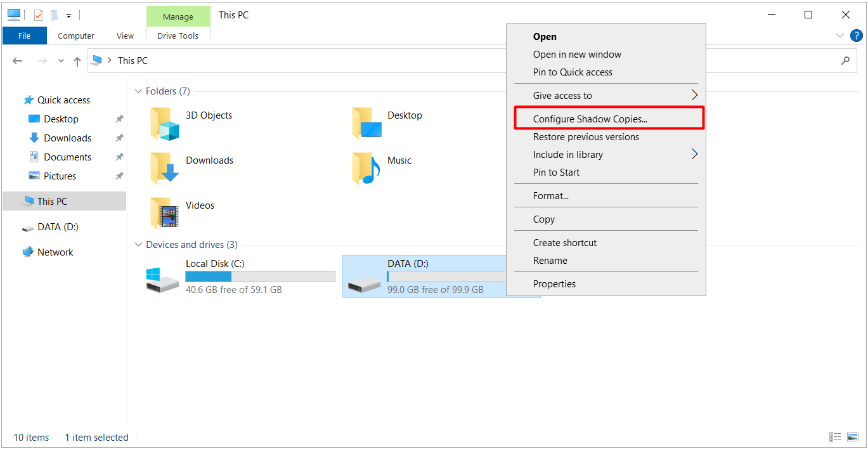Click the Properties checkmark icon in title bar
The width and height of the screenshot is (868, 449).
click(38, 15)
